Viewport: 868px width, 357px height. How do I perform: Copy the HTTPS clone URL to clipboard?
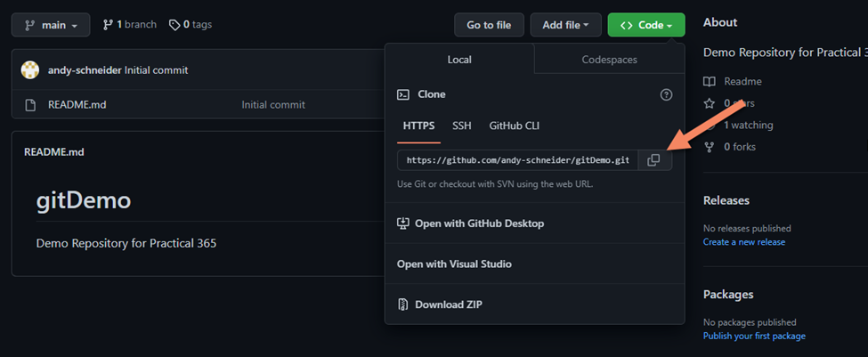tap(653, 160)
